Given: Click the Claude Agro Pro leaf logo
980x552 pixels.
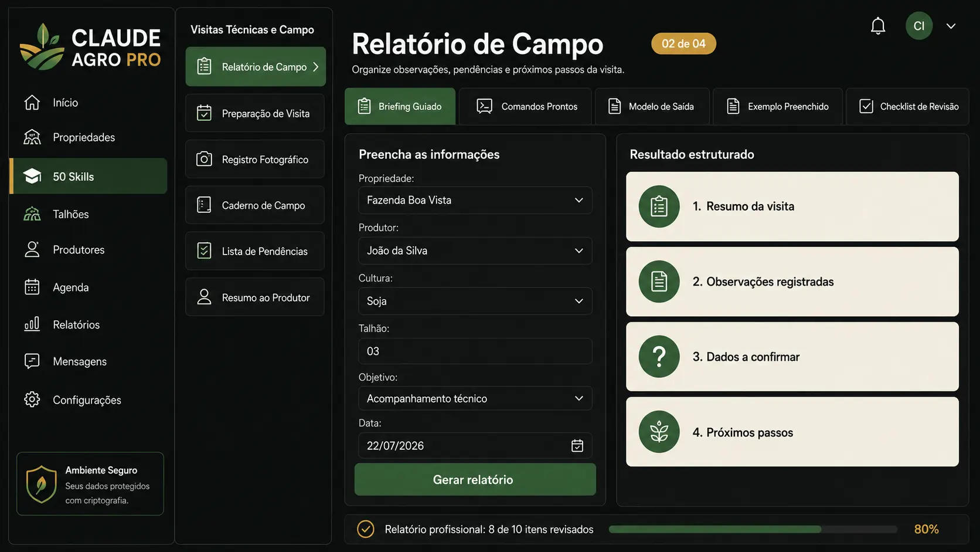Looking at the screenshot, I should tap(42, 47).
